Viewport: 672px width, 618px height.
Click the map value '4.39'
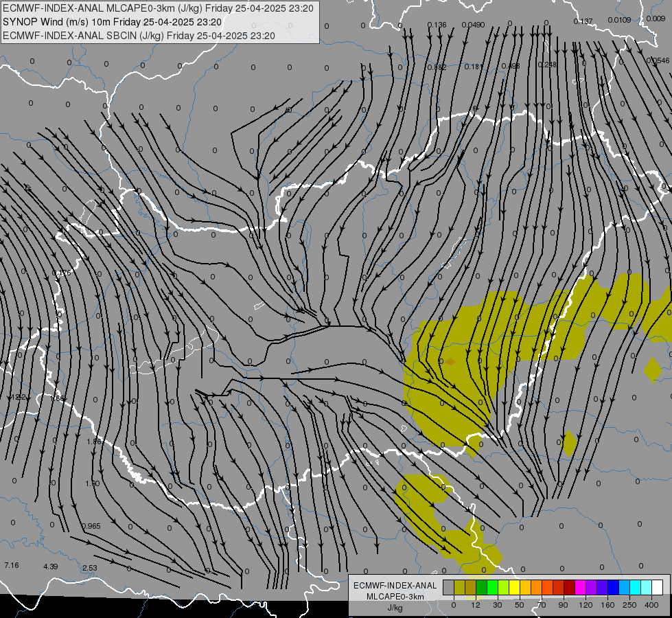[x=51, y=566]
